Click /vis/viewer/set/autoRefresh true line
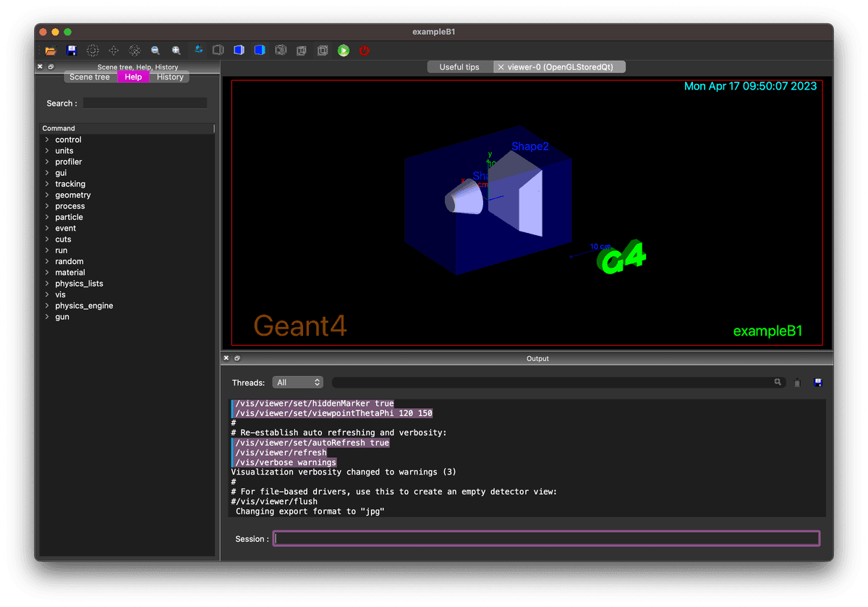Screen dimensions: 868x607 pos(312,443)
